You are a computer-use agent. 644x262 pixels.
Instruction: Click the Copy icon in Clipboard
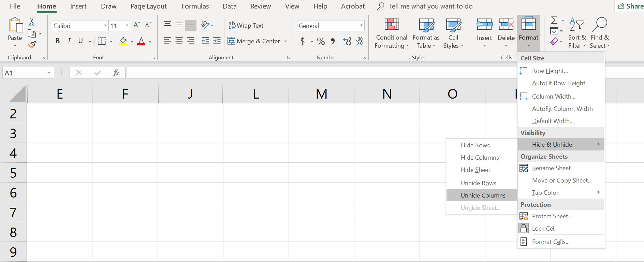(32, 33)
